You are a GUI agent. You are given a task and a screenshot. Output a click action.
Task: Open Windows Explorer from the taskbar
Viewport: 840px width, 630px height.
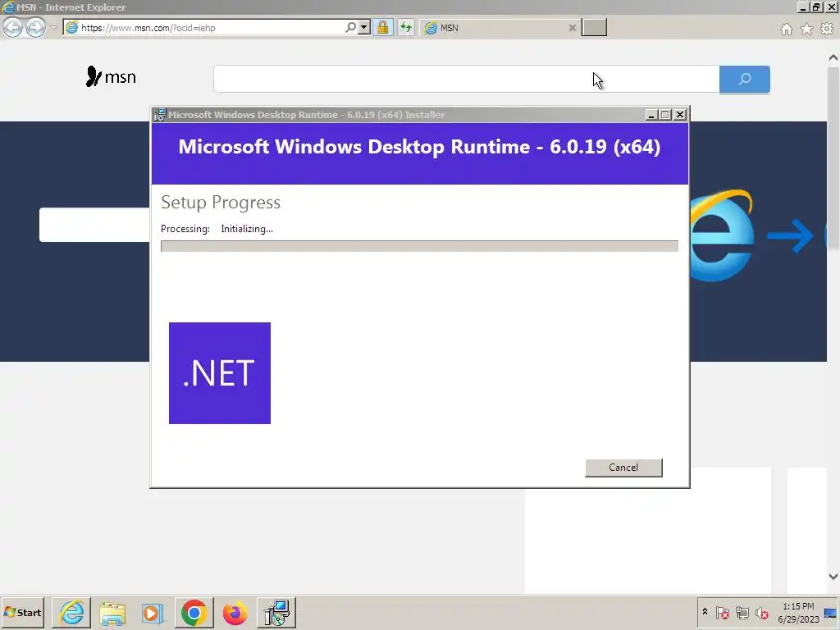[x=112, y=612]
